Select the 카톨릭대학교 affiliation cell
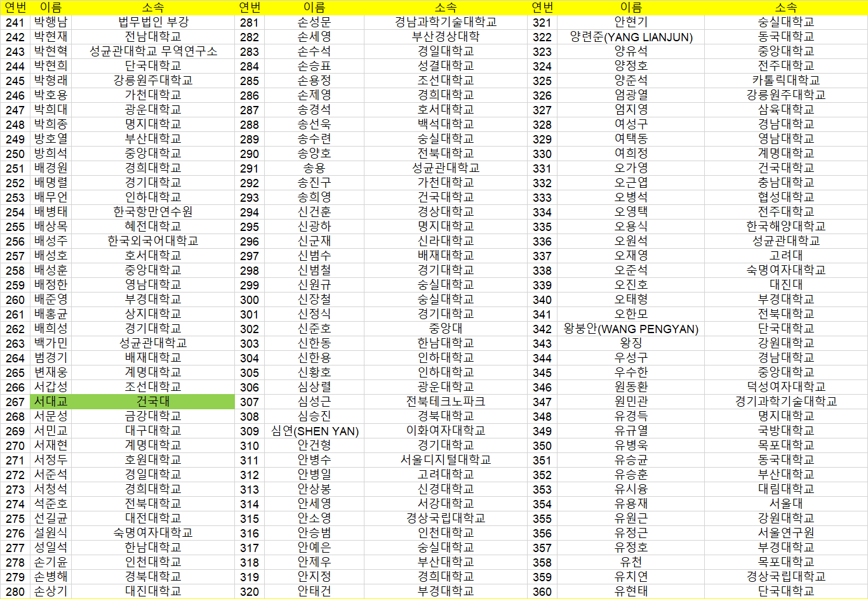The image size is (868, 599). pos(785,81)
